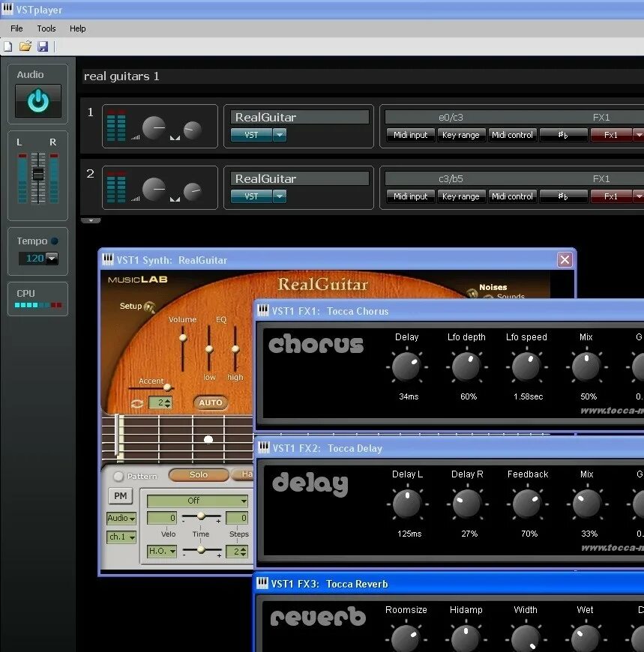Viewport: 644px width, 652px height.
Task: Click the channel 1 pan knob
Action: coord(192,130)
